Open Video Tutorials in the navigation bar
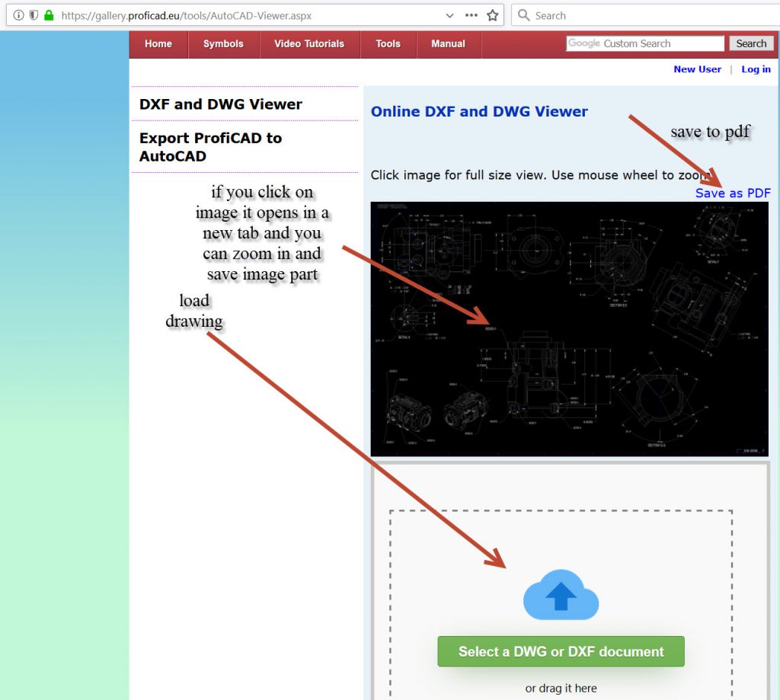The height and width of the screenshot is (700, 780). coord(309,43)
